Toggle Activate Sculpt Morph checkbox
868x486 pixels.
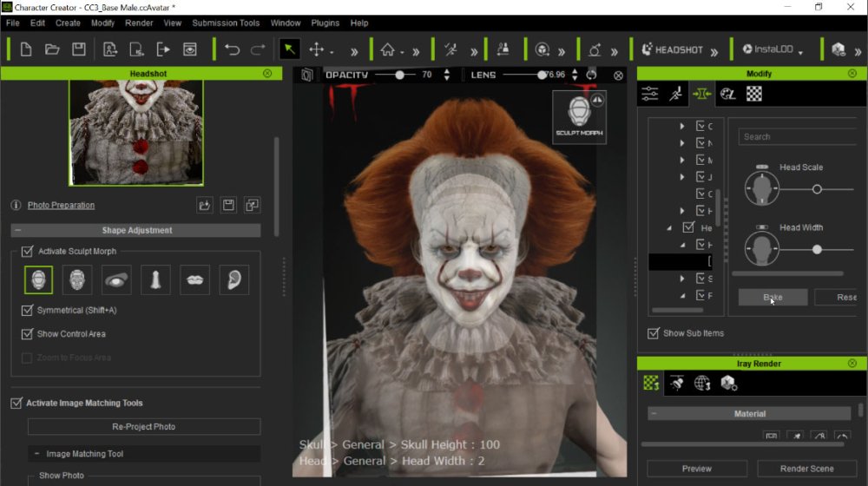(27, 252)
